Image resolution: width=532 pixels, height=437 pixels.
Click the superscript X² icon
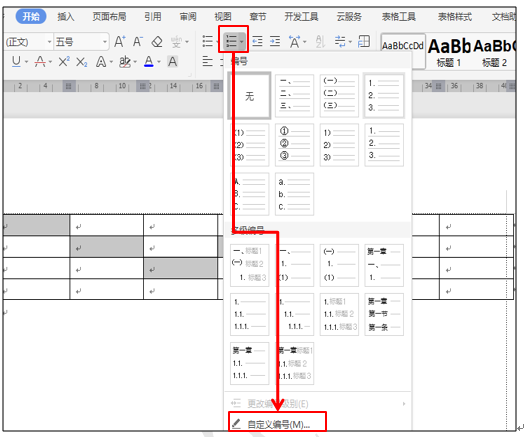pyautogui.click(x=64, y=62)
